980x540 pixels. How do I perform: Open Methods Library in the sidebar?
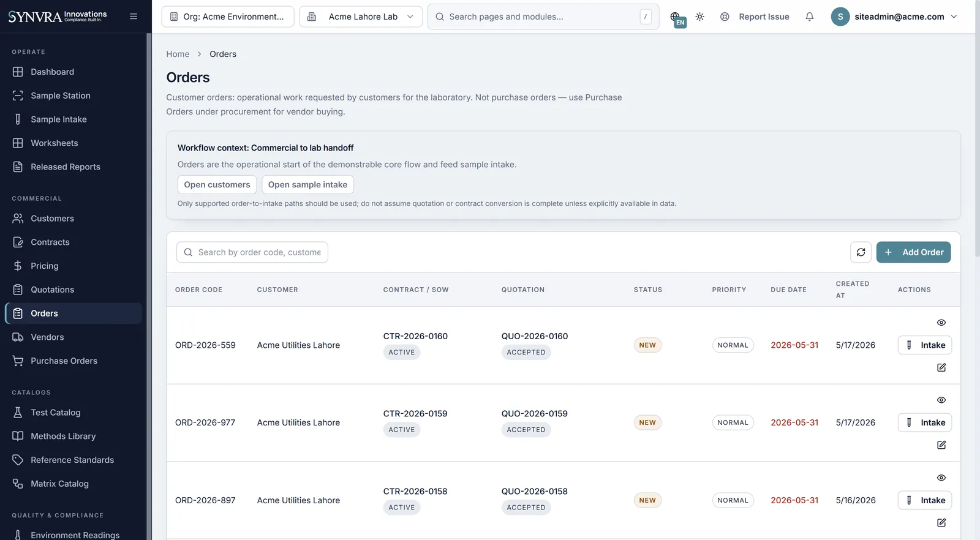tap(73, 437)
